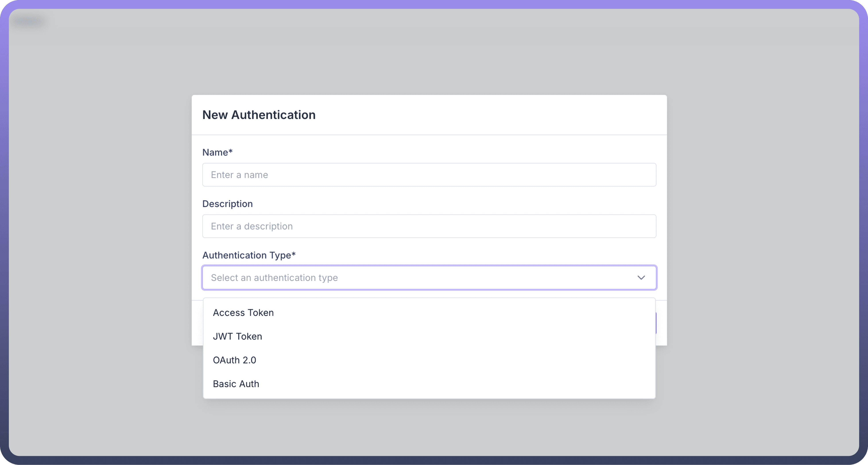Image resolution: width=868 pixels, height=465 pixels.
Task: Click the dimmed backdrop outside the dialog
Action: pos(101,236)
